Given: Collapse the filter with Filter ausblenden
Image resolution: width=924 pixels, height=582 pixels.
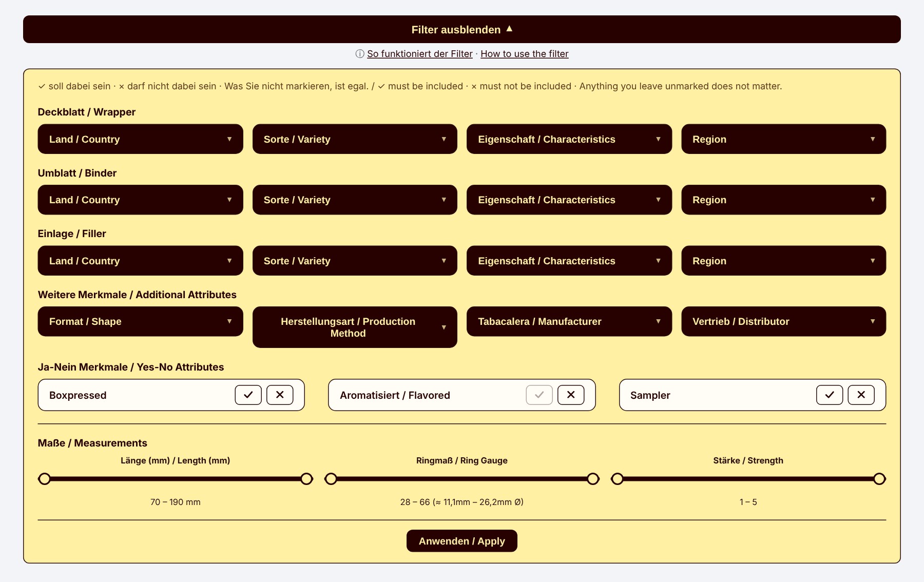Looking at the screenshot, I should (462, 29).
